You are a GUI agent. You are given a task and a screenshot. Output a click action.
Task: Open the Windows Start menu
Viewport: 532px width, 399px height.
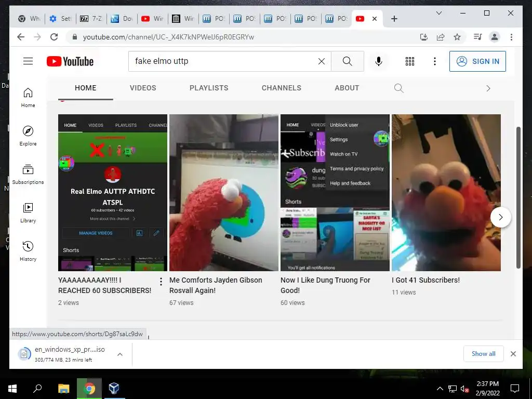tap(12, 388)
